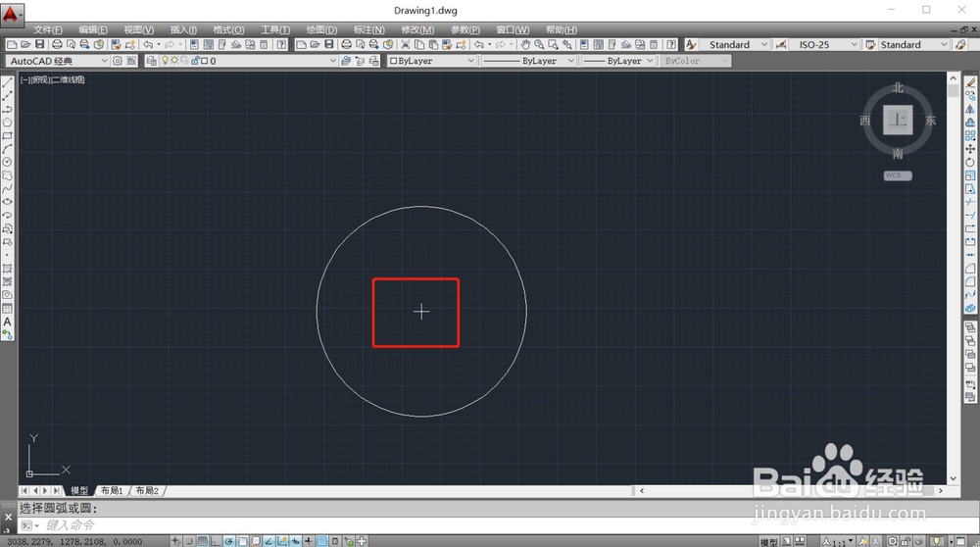Click horizontal scrollbar right arrow
Image resolution: width=980 pixels, height=547 pixels.
click(940, 491)
